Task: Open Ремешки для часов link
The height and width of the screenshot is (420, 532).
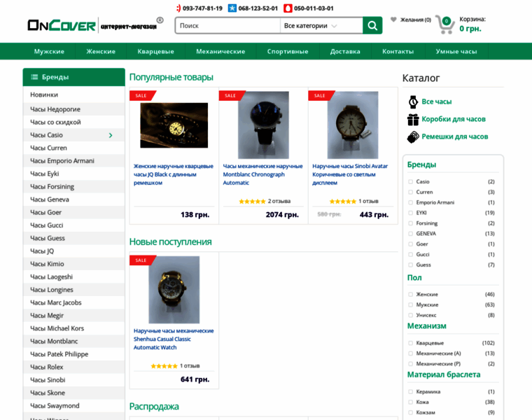Action: coord(455,136)
